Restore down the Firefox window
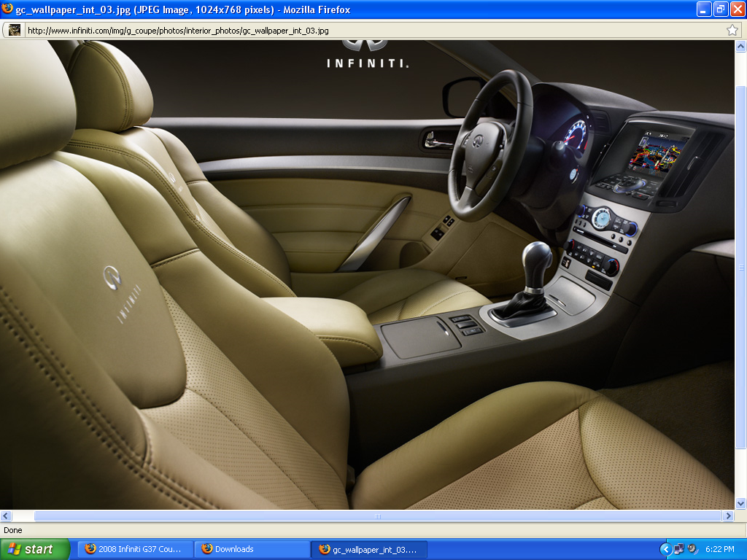This screenshot has width=747, height=560. (x=721, y=9)
